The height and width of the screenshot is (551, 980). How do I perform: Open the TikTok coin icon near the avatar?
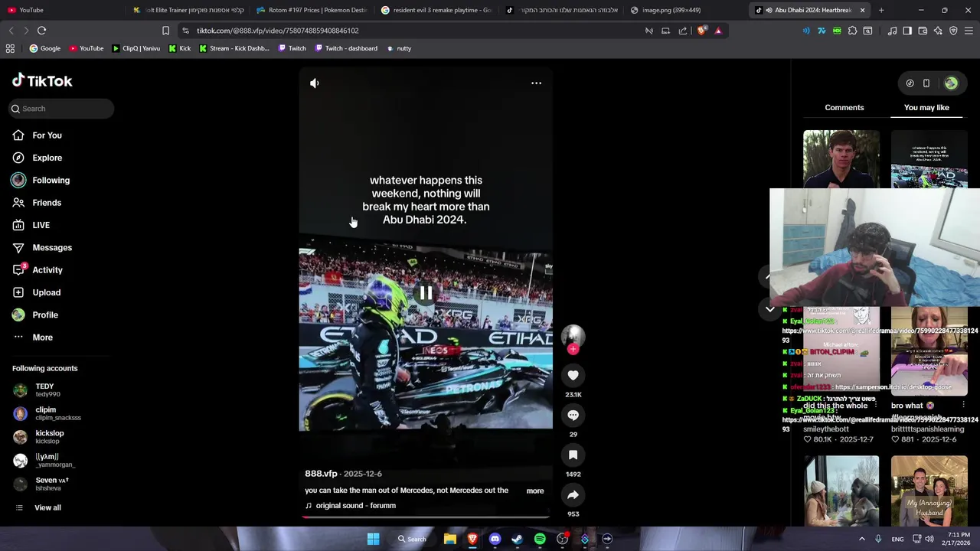click(x=910, y=83)
